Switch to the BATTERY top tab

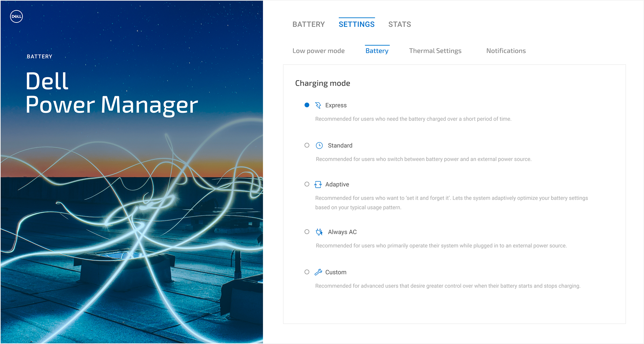click(x=309, y=24)
